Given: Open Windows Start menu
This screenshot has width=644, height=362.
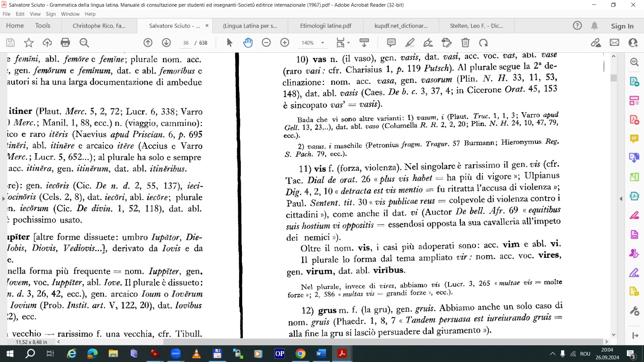Looking at the screenshot, I should (x=10, y=354).
